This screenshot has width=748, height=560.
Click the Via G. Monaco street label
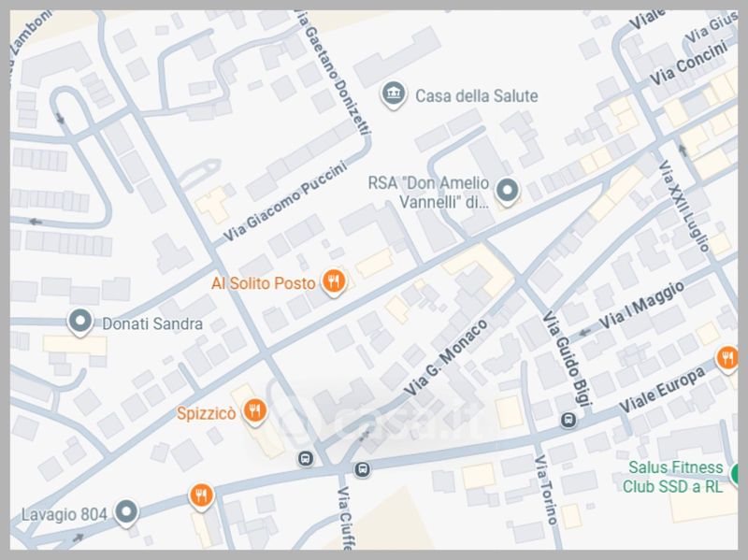click(x=446, y=357)
